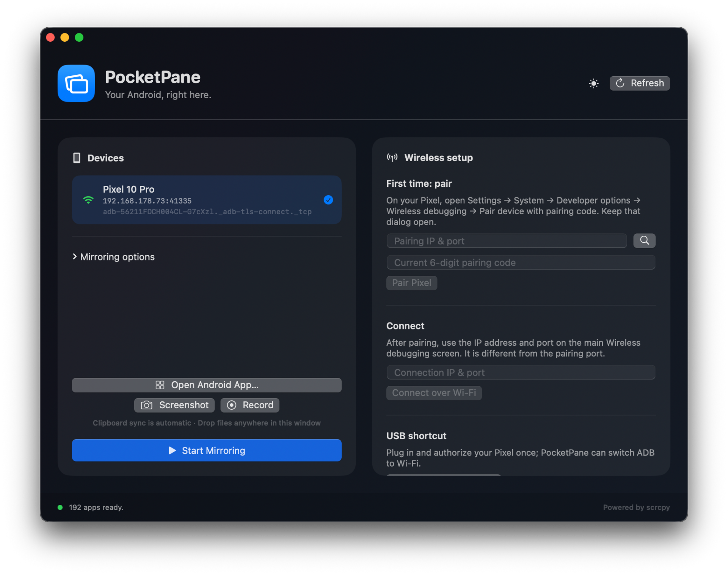
Task: Click the 'Powered by scrcpy' text
Action: click(x=636, y=507)
